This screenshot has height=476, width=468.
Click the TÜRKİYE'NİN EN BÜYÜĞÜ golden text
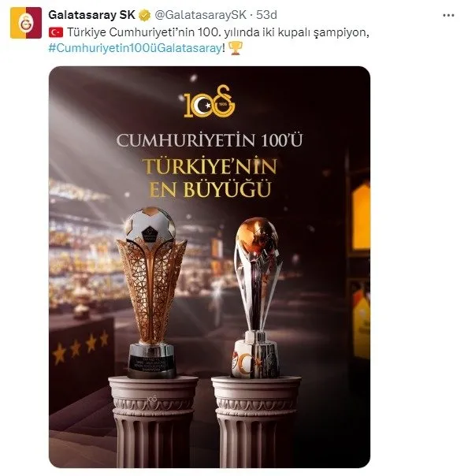click(210, 178)
